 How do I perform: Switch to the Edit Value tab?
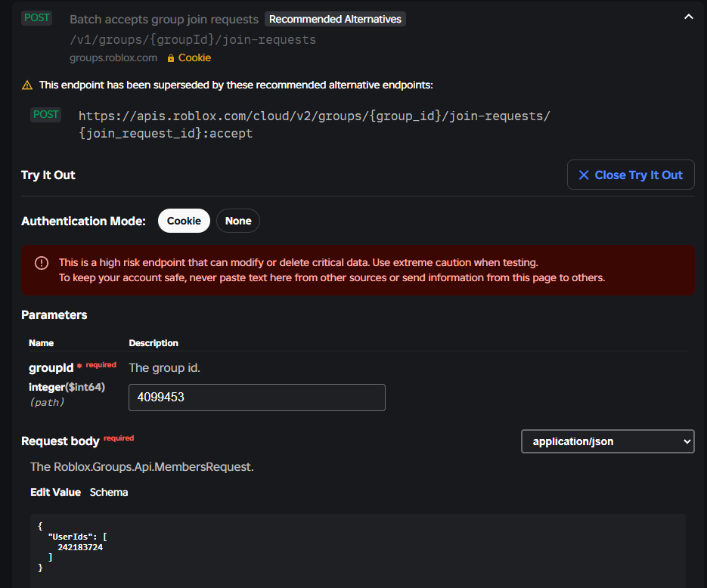55,492
